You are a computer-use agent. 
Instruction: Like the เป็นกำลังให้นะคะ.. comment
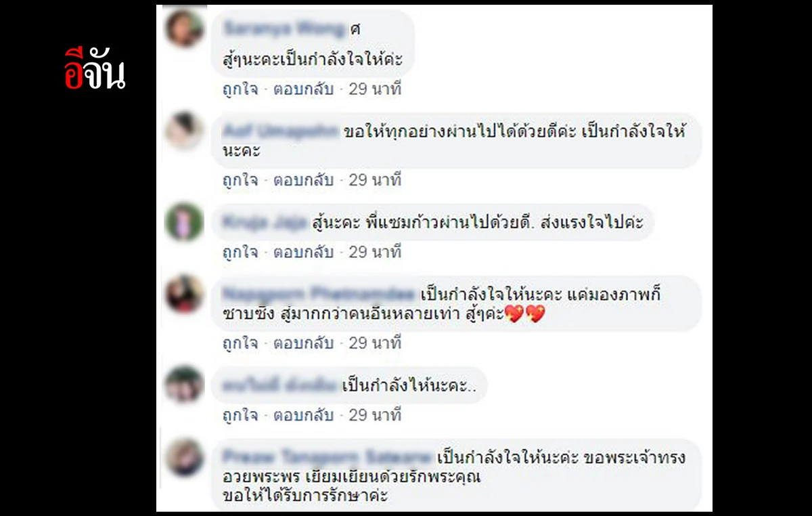(x=240, y=415)
